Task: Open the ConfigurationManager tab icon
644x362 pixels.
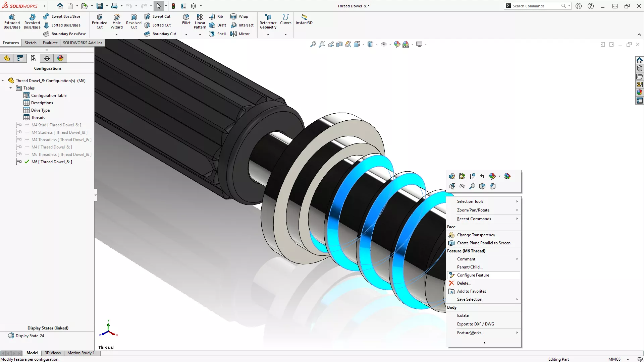Action: (x=34, y=58)
